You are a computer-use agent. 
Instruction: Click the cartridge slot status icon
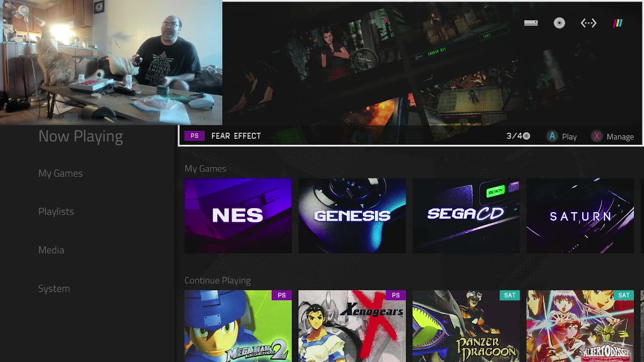(531, 23)
